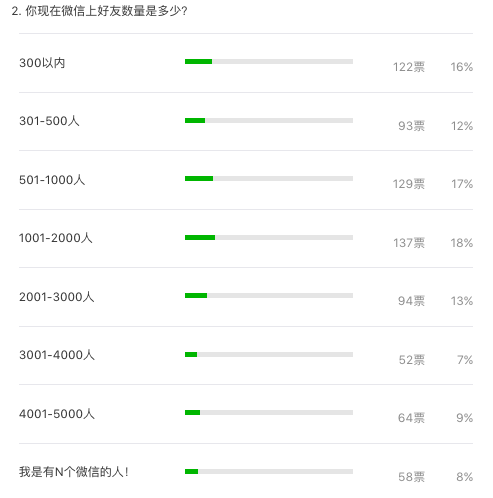The height and width of the screenshot is (498, 493).
Task: Click the 122票 vote count
Action: pos(409,67)
